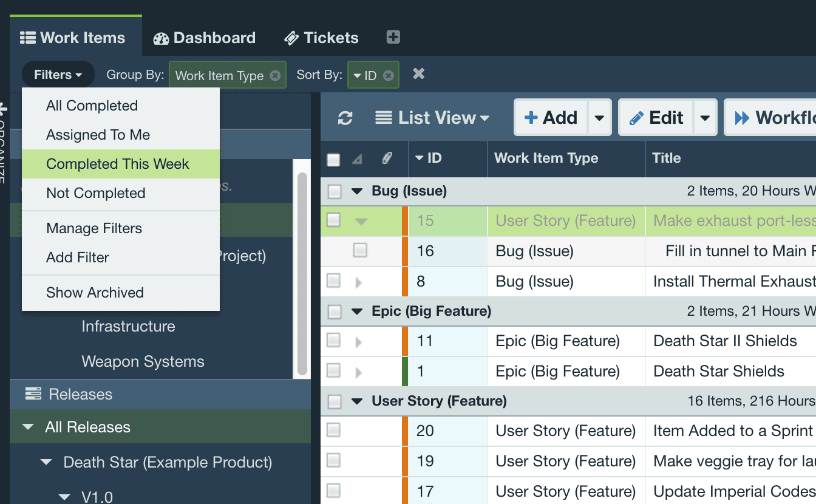
Task: Click the attachment paperclip column icon
Action: [386, 158]
